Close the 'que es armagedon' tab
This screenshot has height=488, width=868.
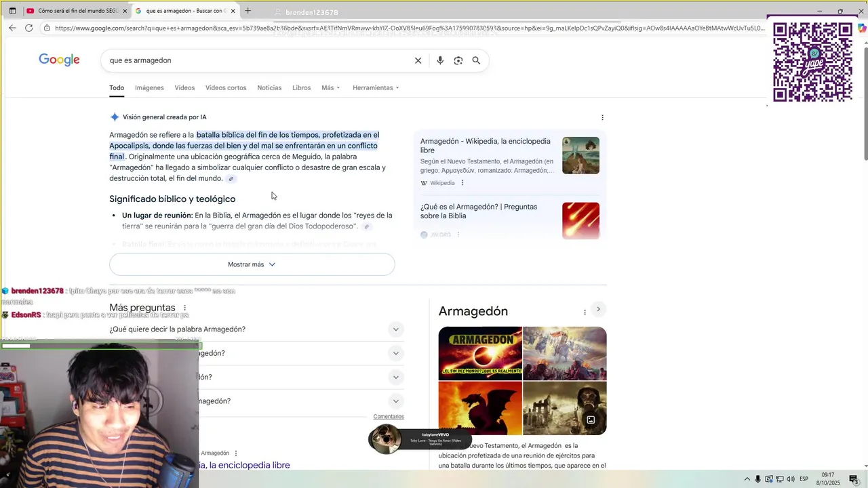pyautogui.click(x=233, y=11)
